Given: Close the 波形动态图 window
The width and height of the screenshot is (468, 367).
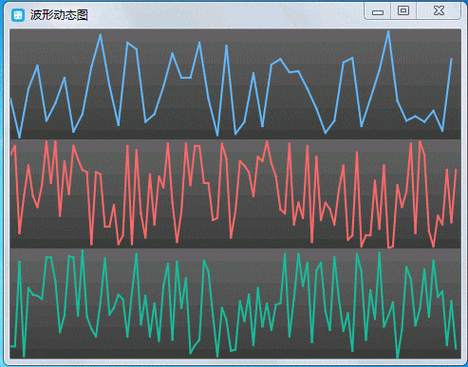Looking at the screenshot, I should pos(439,11).
